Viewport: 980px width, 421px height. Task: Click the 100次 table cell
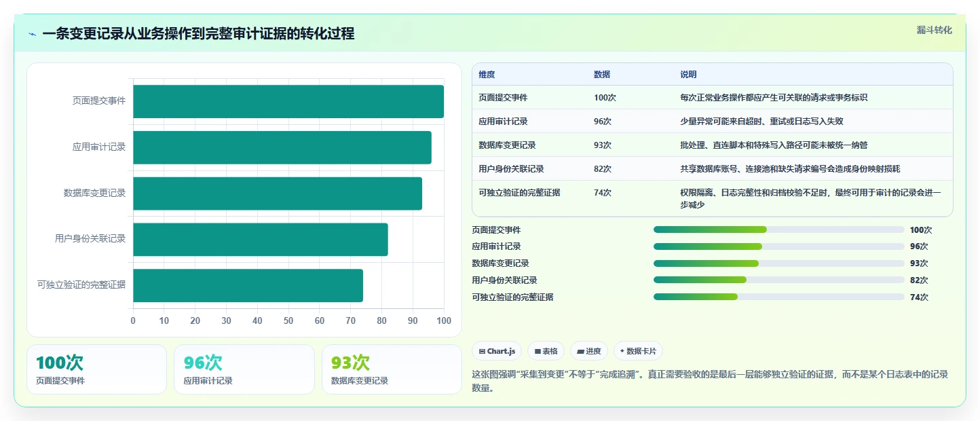tap(605, 98)
